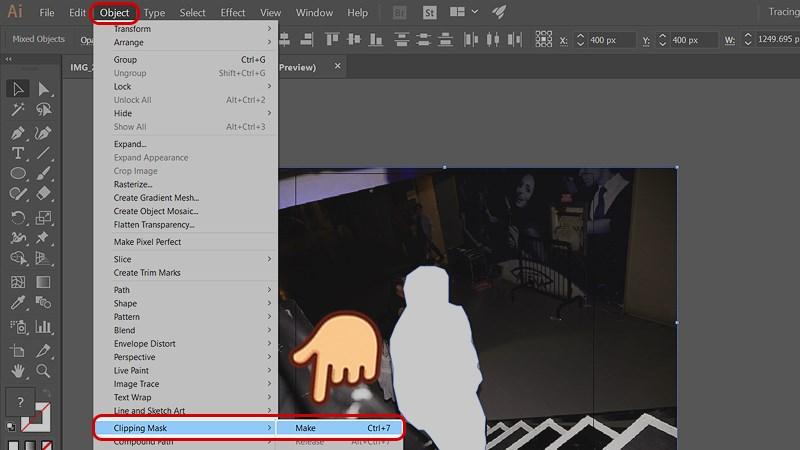Set paint mode to None swatch
The height and width of the screenshot is (450, 800).
(46, 446)
